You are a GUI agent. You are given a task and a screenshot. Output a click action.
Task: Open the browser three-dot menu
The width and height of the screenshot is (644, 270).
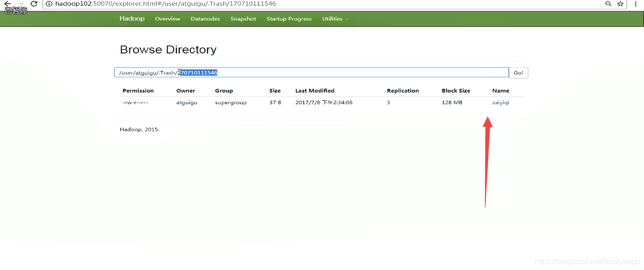pos(636,4)
